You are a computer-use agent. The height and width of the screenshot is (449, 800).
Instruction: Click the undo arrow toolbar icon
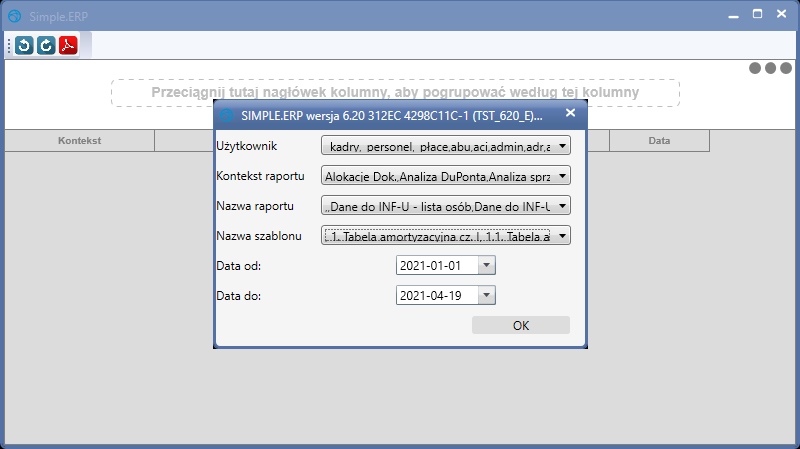(24, 45)
